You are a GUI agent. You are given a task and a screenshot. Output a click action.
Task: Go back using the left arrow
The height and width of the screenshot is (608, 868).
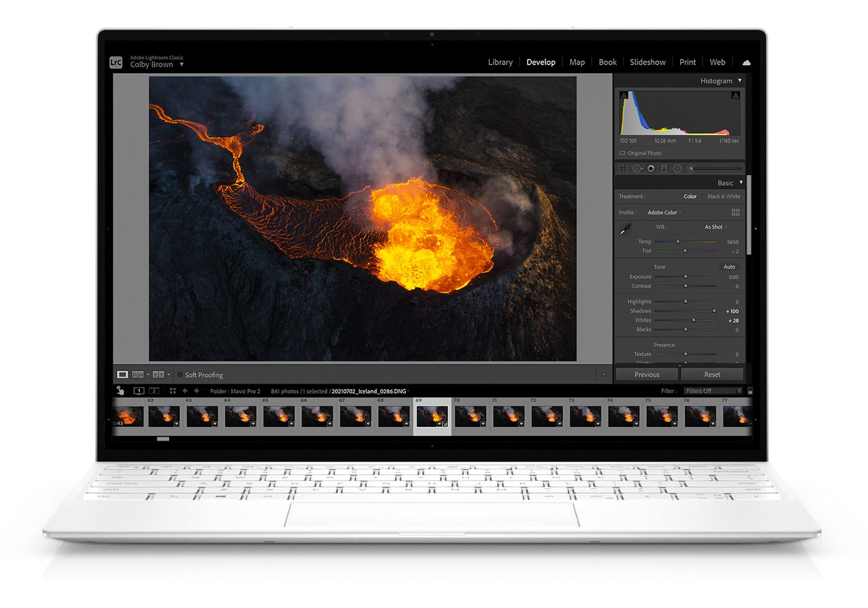pos(185,391)
